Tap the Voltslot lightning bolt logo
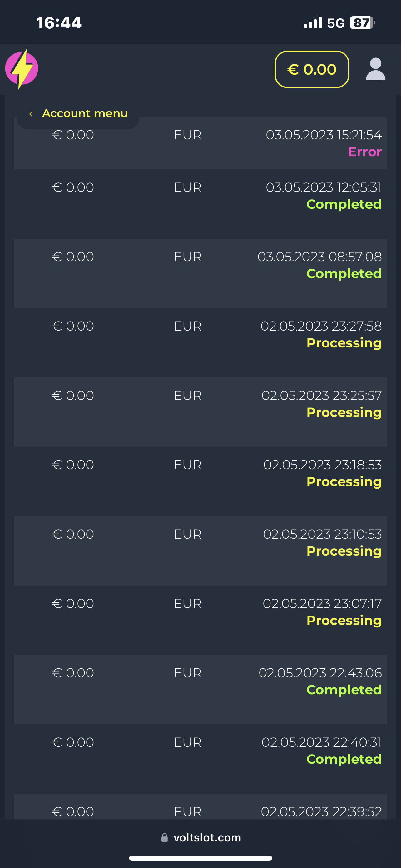 (x=22, y=69)
